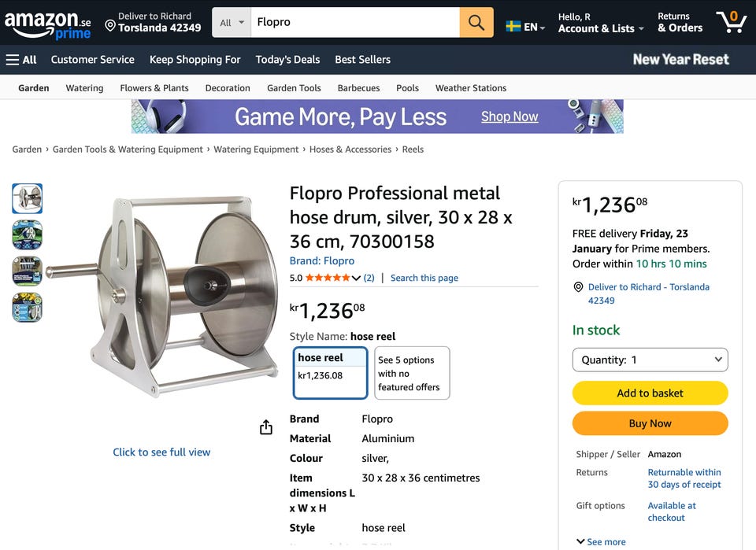Select the second product thumbnail image
This screenshot has width=756, height=550.
pyautogui.click(x=28, y=235)
